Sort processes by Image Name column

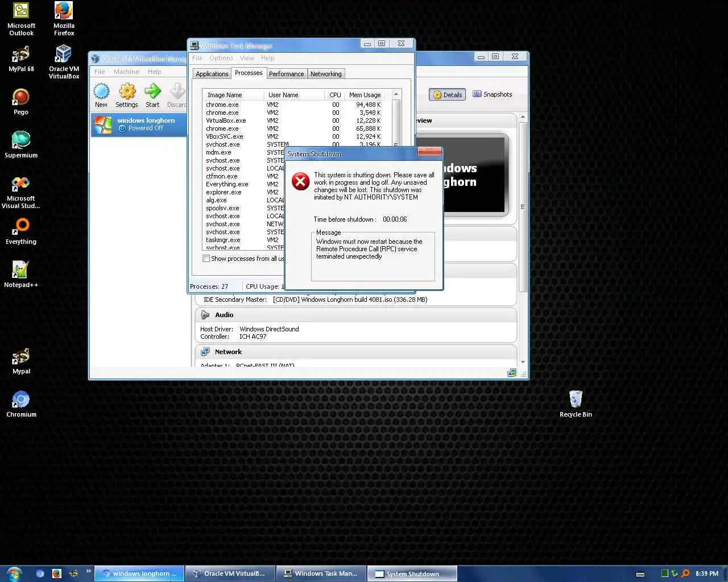[x=233, y=95]
